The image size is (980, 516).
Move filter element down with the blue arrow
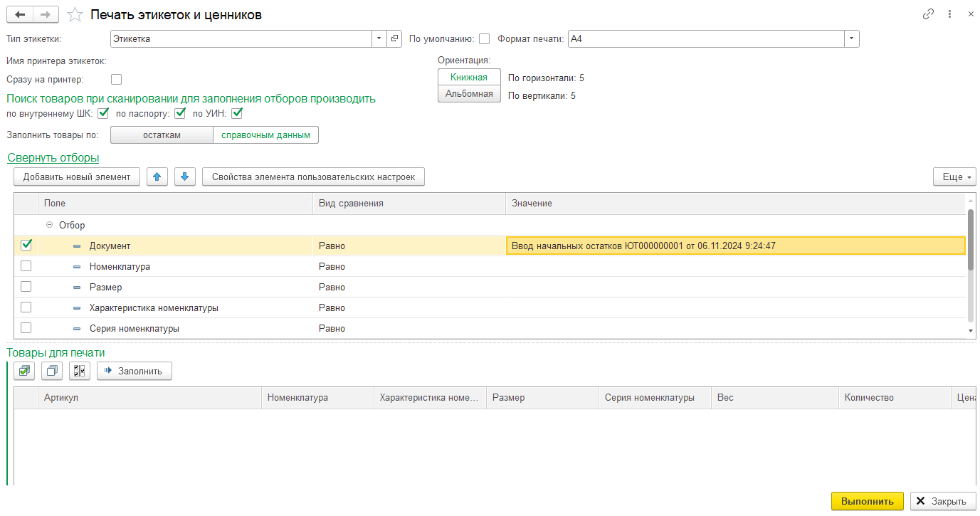184,177
